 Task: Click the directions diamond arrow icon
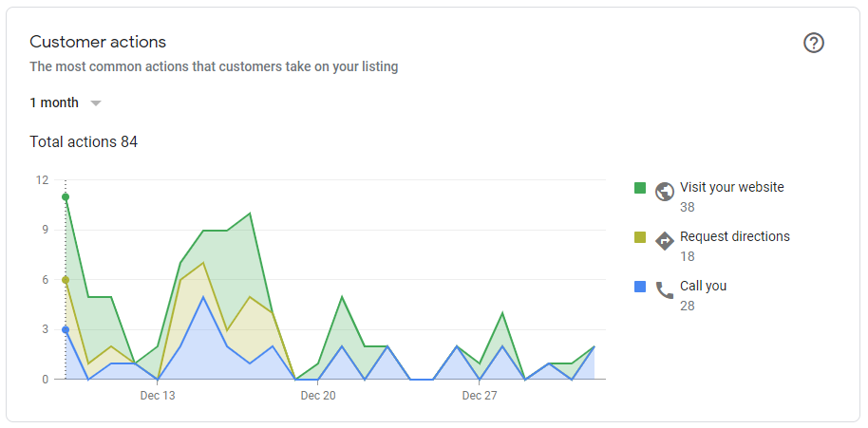pyautogui.click(x=664, y=240)
